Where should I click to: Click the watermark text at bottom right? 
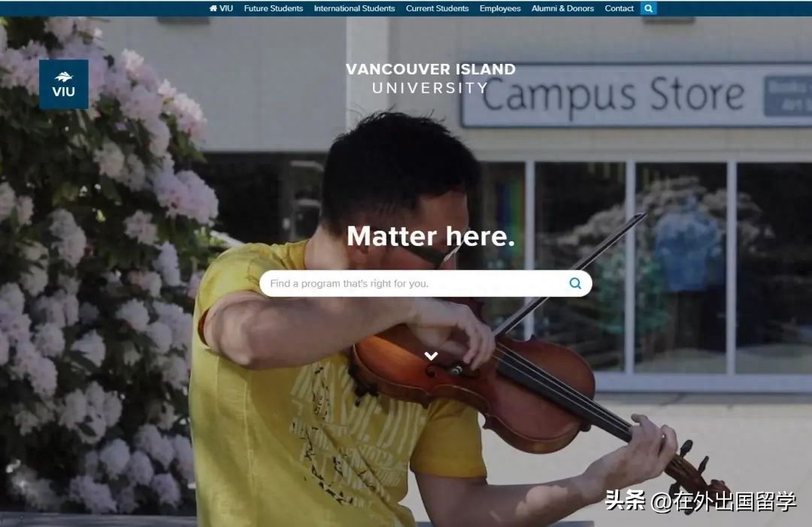pyautogui.click(x=701, y=501)
